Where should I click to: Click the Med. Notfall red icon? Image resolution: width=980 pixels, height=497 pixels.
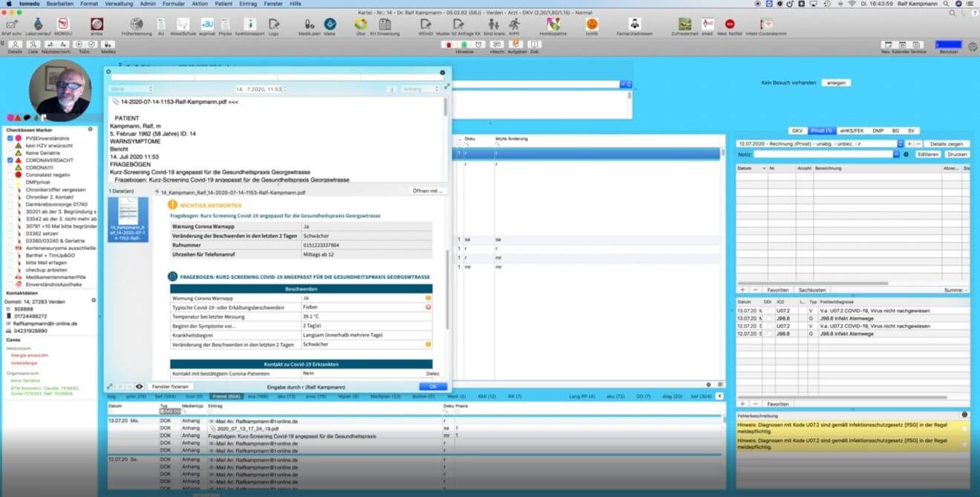click(730, 24)
